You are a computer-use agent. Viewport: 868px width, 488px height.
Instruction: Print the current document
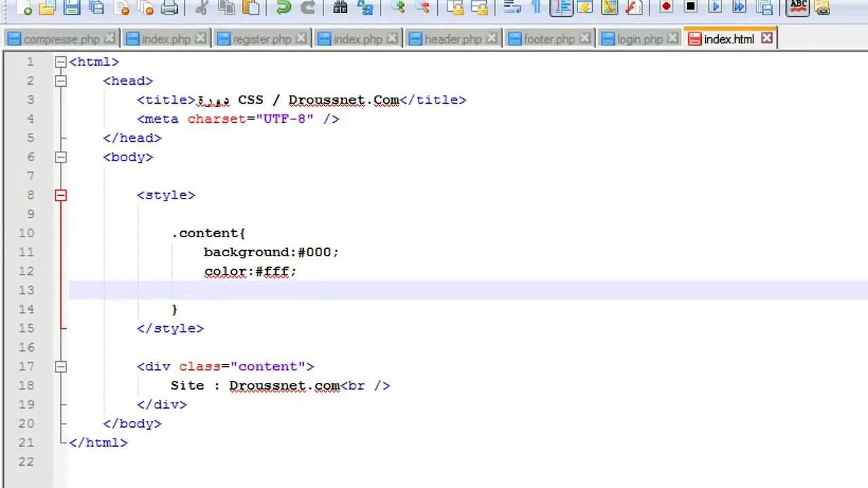click(170, 7)
